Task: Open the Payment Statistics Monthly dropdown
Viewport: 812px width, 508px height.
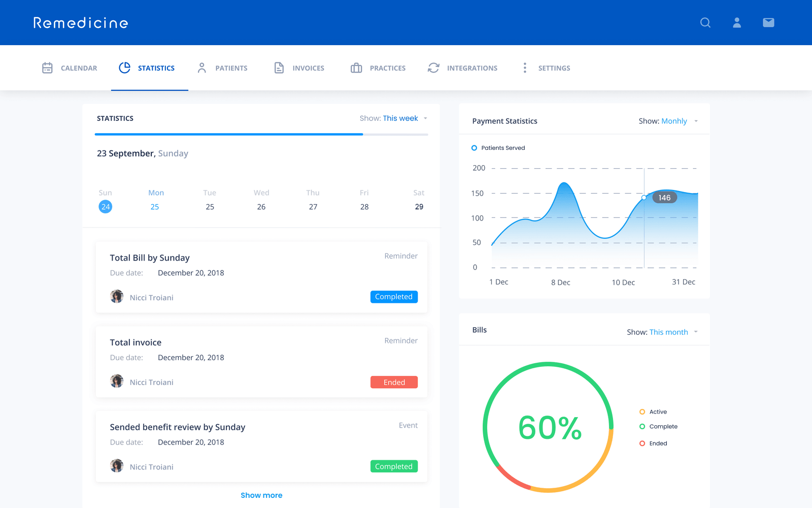Action: (x=668, y=121)
